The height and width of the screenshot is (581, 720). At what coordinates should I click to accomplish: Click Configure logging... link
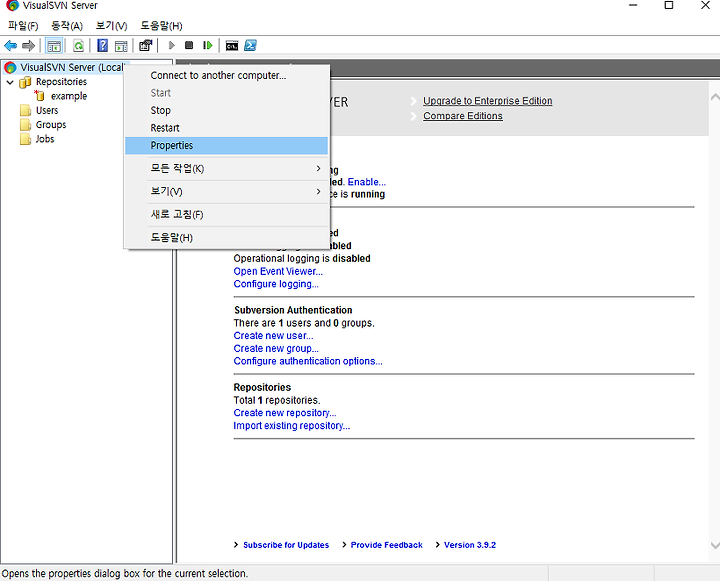pyautogui.click(x=276, y=284)
